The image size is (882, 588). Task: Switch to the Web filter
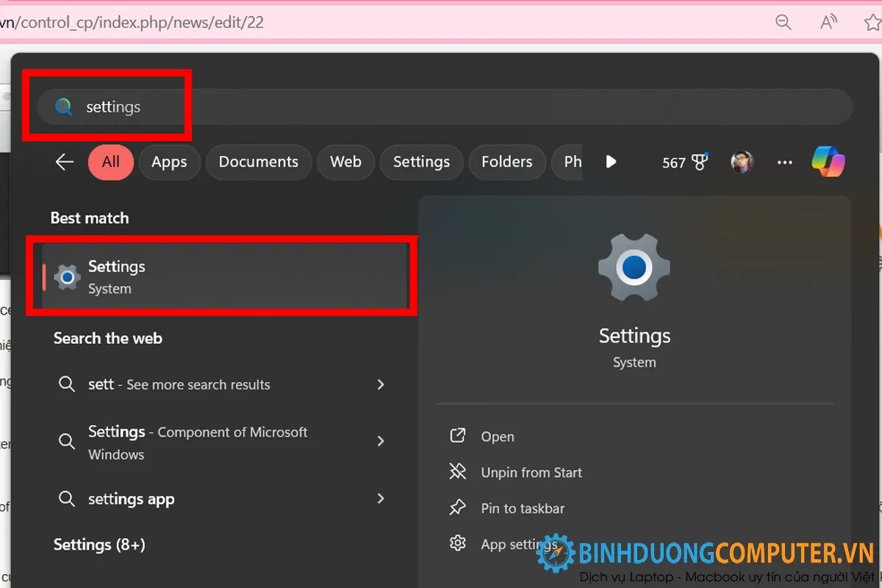coord(345,162)
